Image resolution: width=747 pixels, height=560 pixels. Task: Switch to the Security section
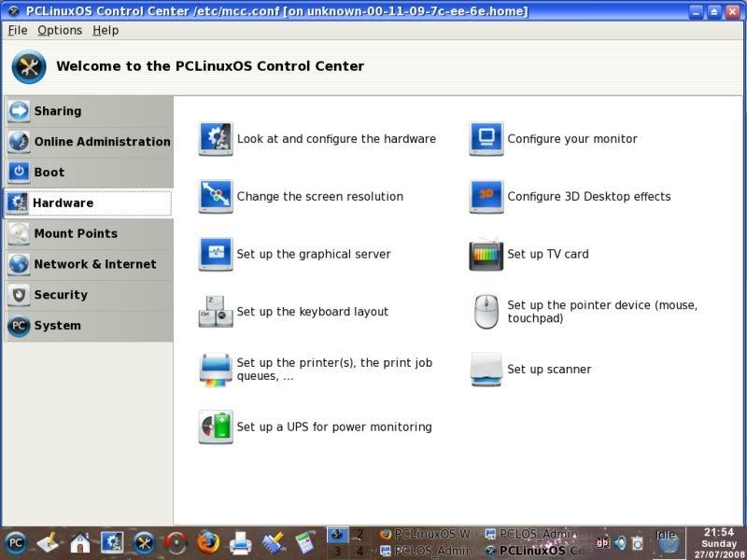89,295
